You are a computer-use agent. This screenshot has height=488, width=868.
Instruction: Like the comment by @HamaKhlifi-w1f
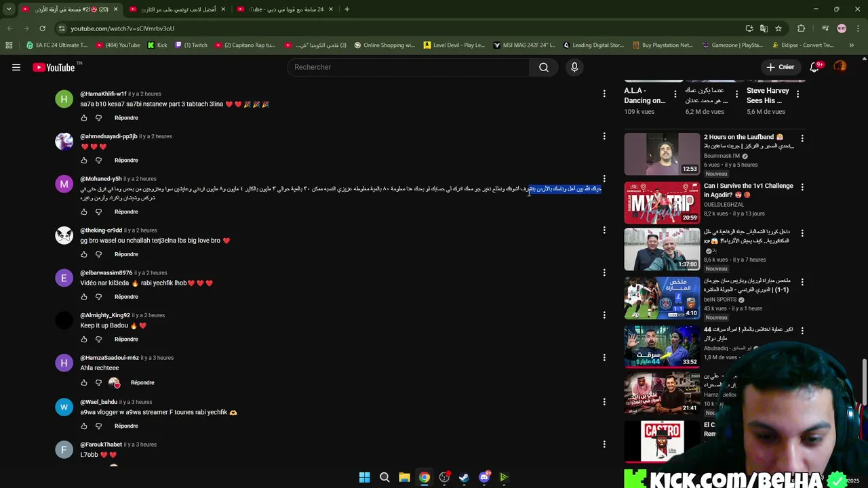coord(84,118)
